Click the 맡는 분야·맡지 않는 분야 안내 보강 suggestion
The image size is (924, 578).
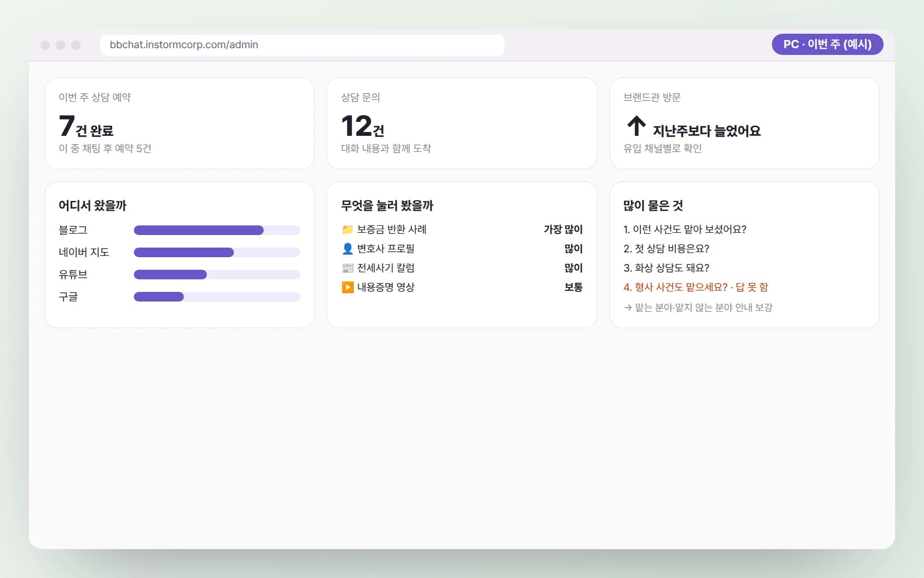698,307
